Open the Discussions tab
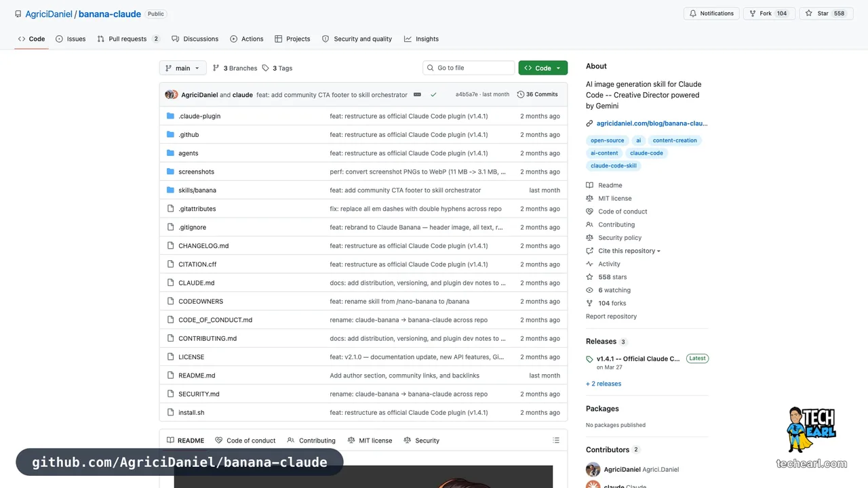Screen dimensions: 868x488 coord(195,39)
